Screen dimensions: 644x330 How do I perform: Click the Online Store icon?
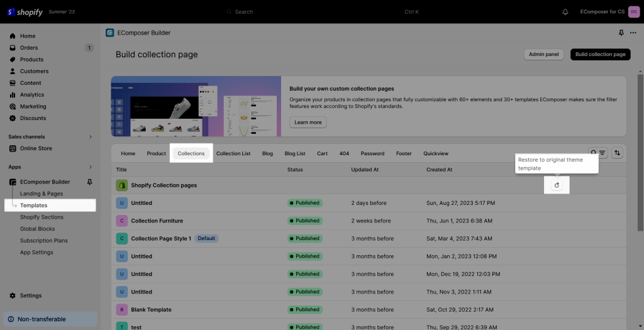[x=13, y=148]
